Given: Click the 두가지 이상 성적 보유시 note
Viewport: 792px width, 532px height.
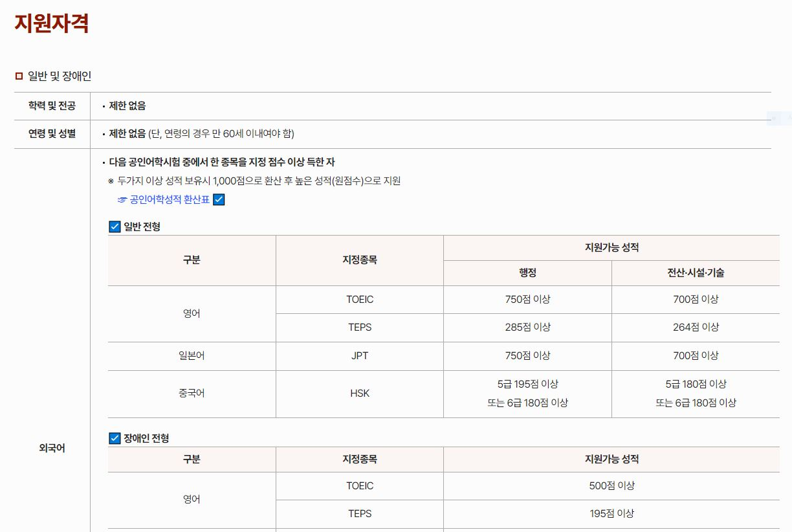Looking at the screenshot, I should [x=259, y=181].
